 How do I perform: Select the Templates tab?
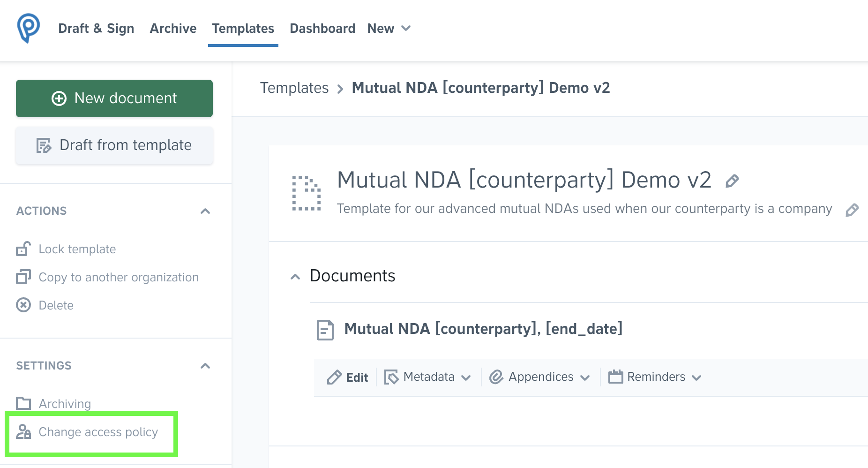[x=243, y=29]
